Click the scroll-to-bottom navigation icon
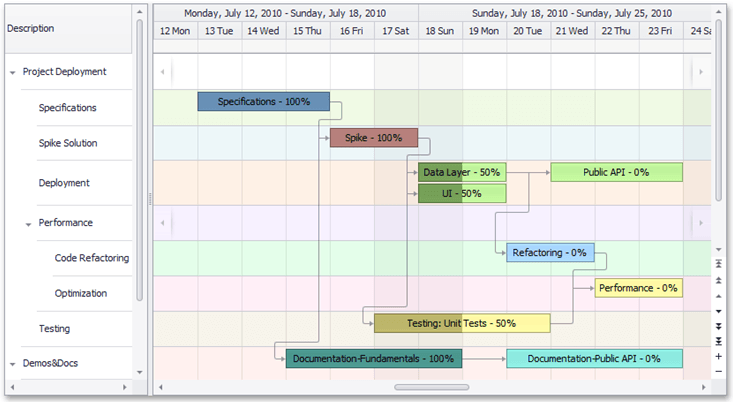 pyautogui.click(x=720, y=341)
